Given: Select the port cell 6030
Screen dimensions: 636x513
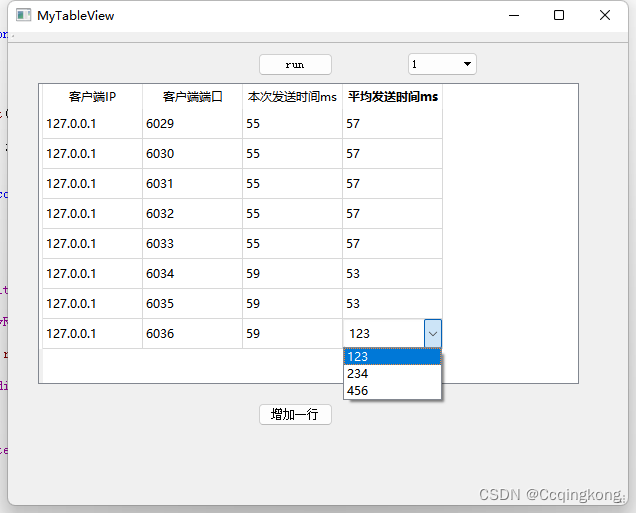Looking at the screenshot, I should (x=193, y=154).
